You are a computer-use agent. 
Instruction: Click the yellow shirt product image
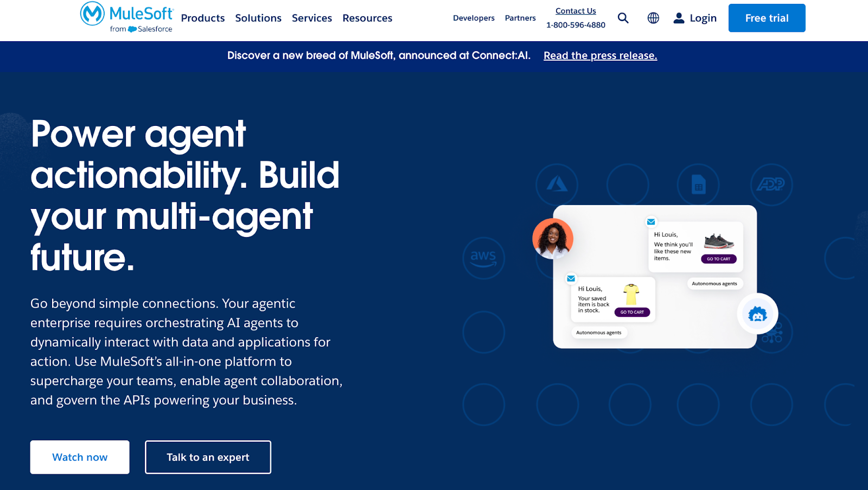click(x=631, y=295)
